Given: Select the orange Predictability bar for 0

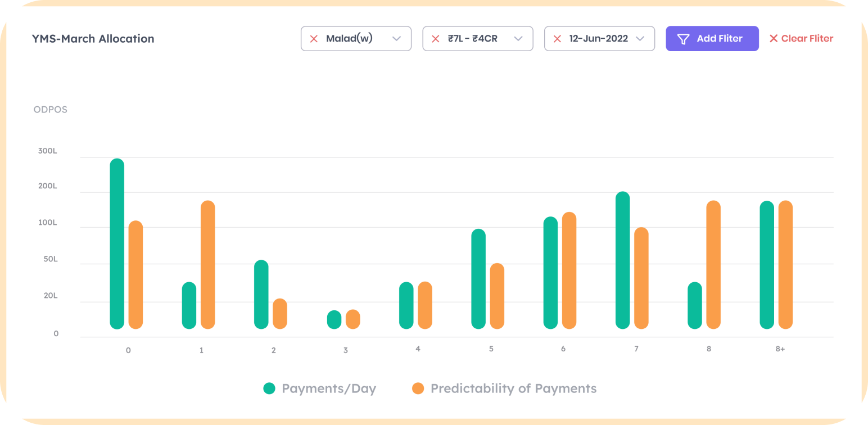Looking at the screenshot, I should [135, 275].
